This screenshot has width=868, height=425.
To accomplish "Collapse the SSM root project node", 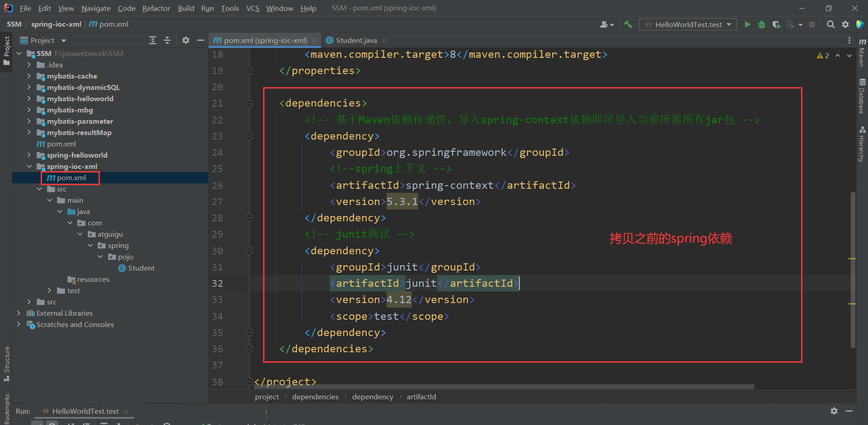I will point(19,53).
